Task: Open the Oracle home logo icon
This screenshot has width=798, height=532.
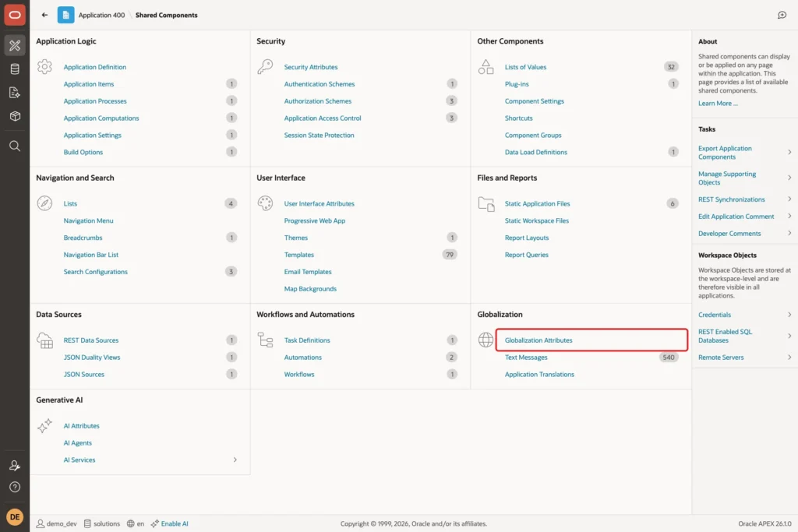Action: point(15,15)
